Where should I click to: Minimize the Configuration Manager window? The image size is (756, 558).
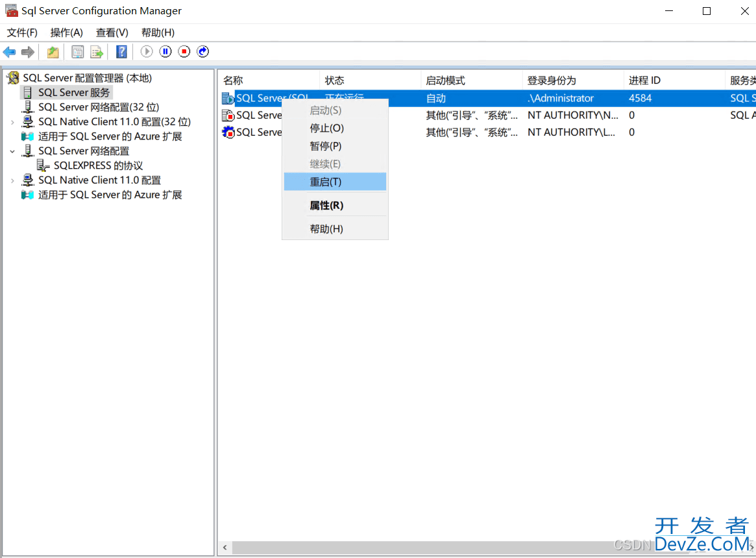coord(669,11)
